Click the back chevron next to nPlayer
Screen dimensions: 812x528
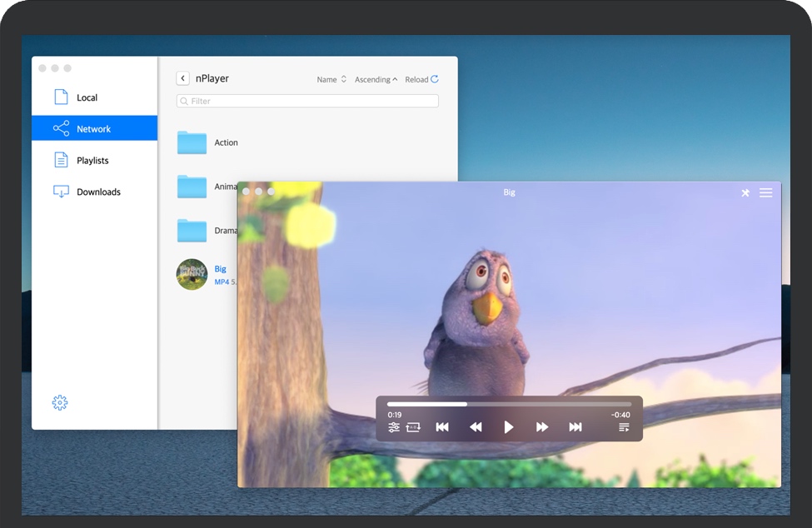click(182, 77)
